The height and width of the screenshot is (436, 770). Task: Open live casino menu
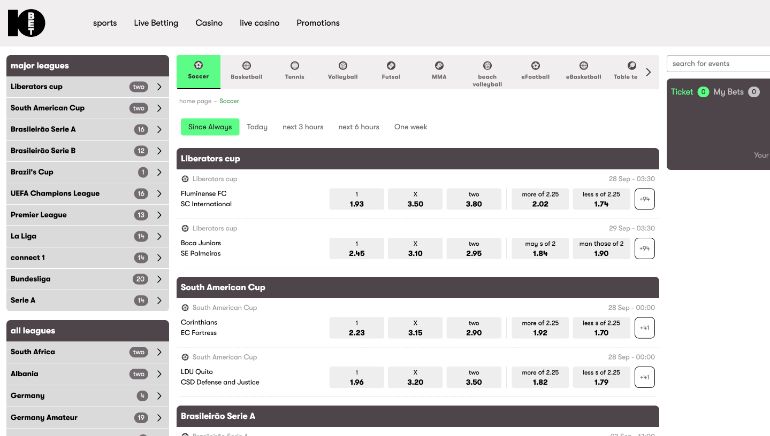pyautogui.click(x=259, y=23)
